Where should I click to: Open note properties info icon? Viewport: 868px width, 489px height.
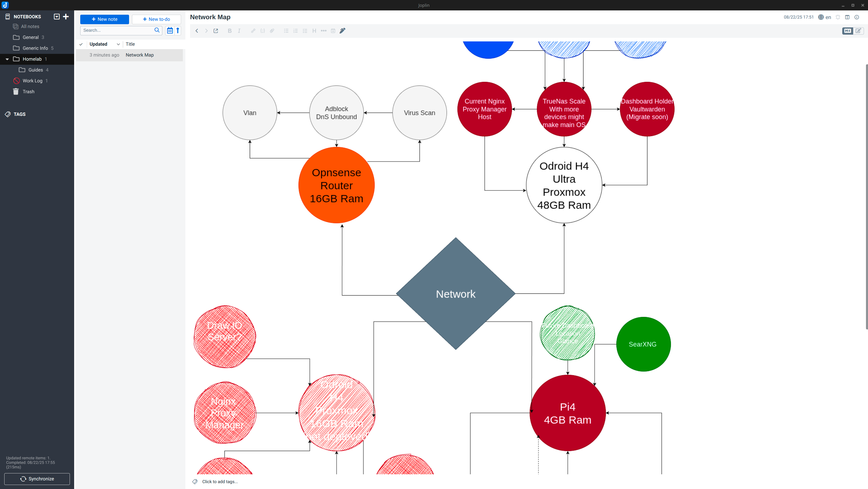click(856, 17)
